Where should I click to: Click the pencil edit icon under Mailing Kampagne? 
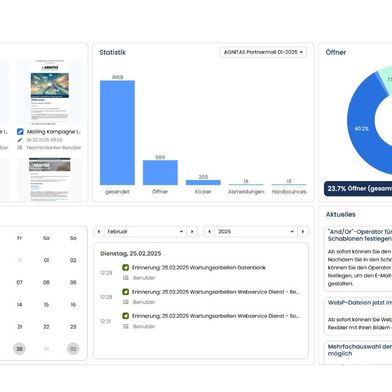[x=20, y=140]
